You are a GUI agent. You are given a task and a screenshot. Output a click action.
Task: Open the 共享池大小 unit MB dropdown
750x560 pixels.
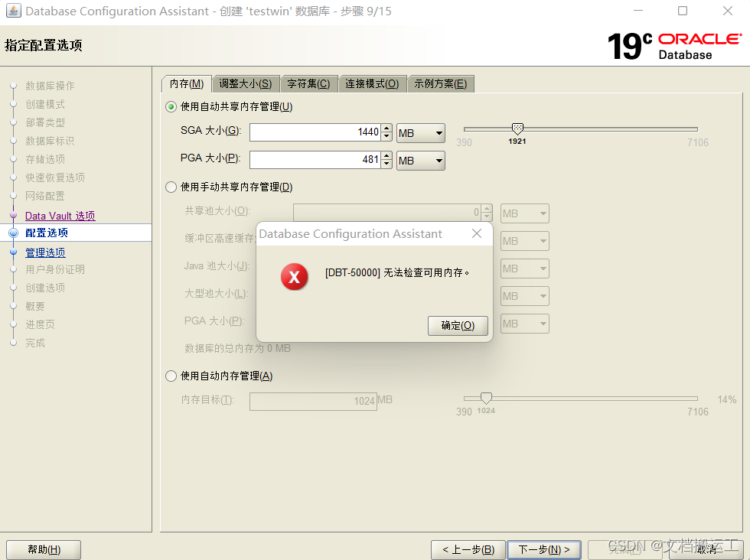tap(525, 213)
